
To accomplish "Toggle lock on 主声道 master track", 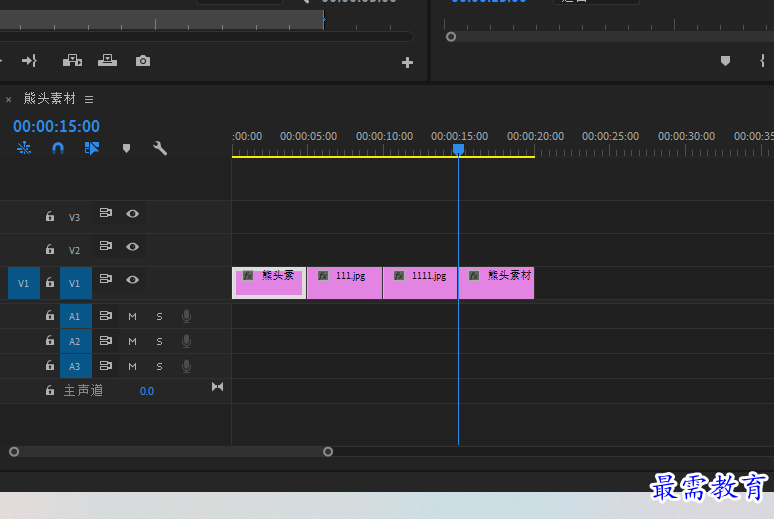I will (x=50, y=390).
